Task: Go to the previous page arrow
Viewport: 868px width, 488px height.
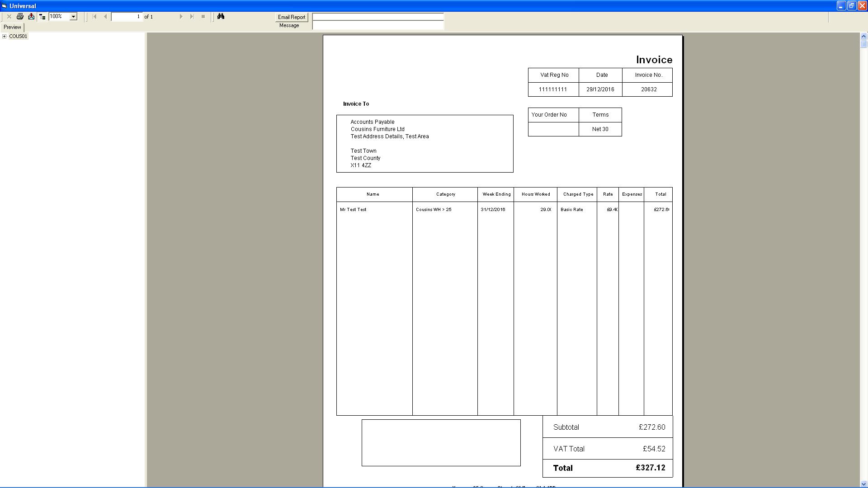Action: click(x=105, y=17)
